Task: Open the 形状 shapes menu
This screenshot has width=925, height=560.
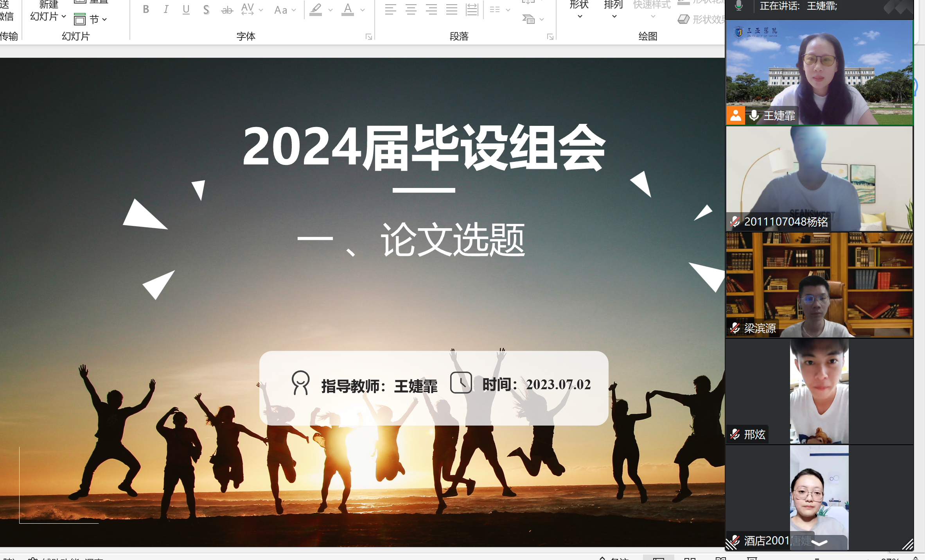Action: pyautogui.click(x=579, y=9)
